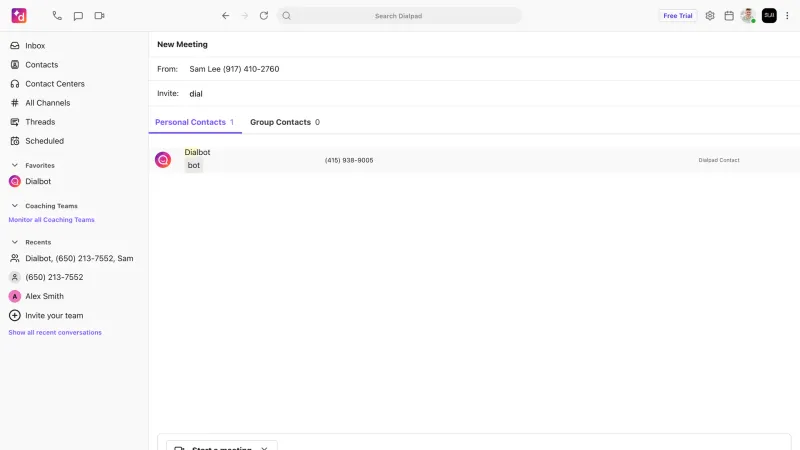Screen dimensions: 800x450
Task: Click Monitor all Coaching Teams link
Action: (52, 220)
